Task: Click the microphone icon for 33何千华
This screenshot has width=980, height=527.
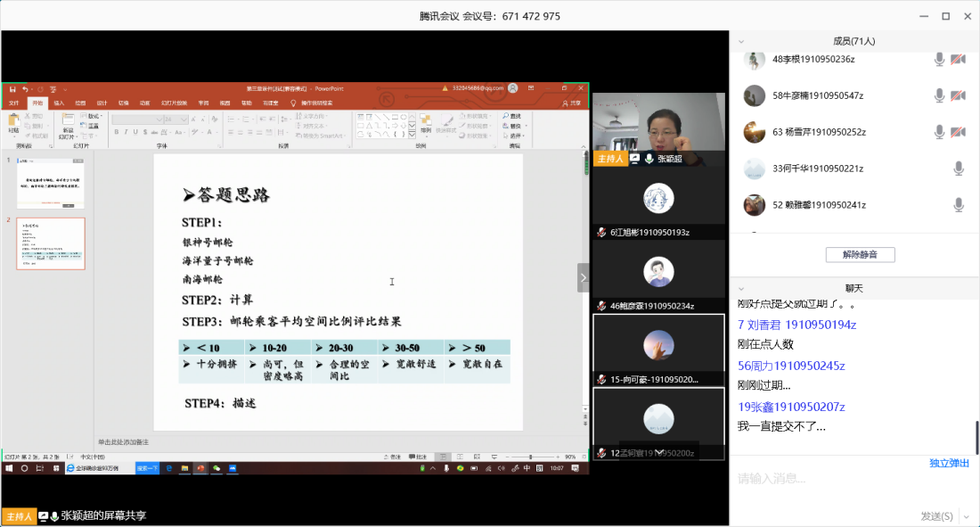Action: [x=959, y=168]
